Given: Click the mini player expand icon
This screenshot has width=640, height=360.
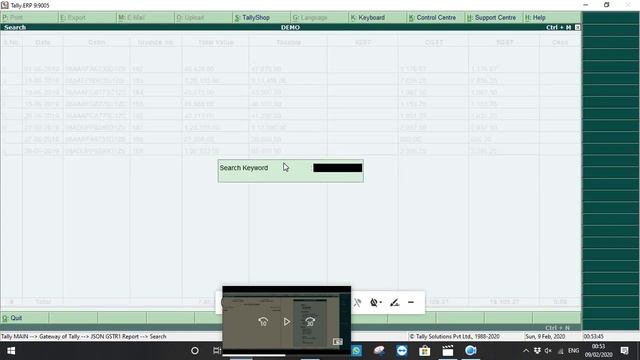Looking at the screenshot, I should point(337,342).
